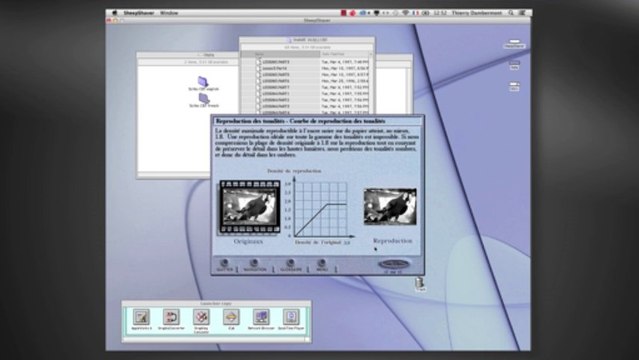Click the MENU knob button
Screen dimensions: 639x360
pos(322,263)
